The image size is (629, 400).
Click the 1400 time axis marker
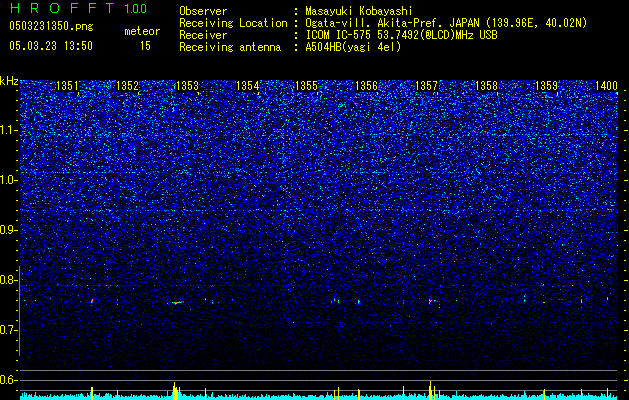(x=606, y=85)
